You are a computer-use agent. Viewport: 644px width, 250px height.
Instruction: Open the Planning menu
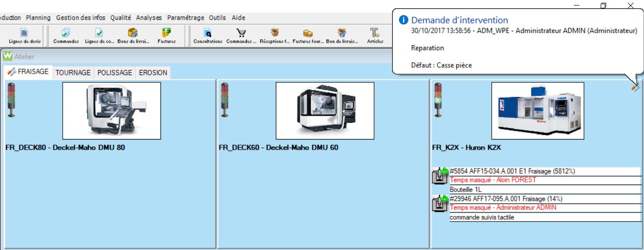38,17
